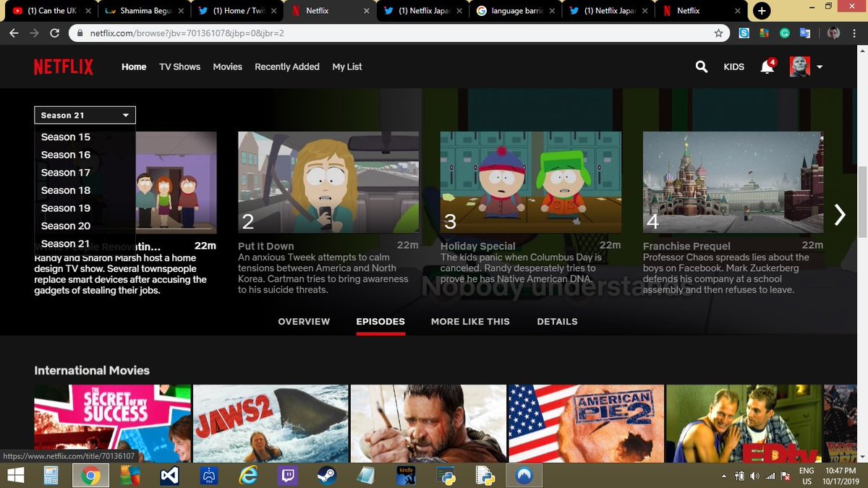Viewport: 868px width, 488px height.
Task: Reload the page
Action: click(x=55, y=33)
